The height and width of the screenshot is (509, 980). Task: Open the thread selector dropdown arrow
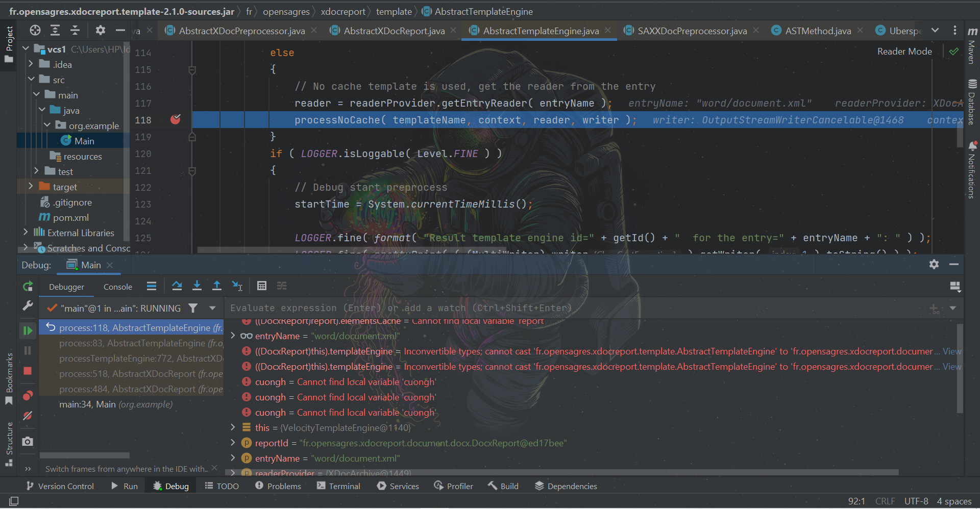(212, 308)
